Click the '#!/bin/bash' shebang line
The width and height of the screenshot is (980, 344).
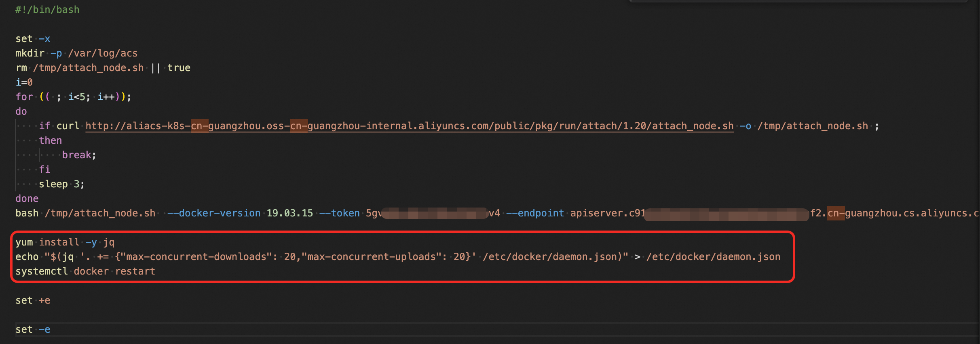click(x=47, y=10)
